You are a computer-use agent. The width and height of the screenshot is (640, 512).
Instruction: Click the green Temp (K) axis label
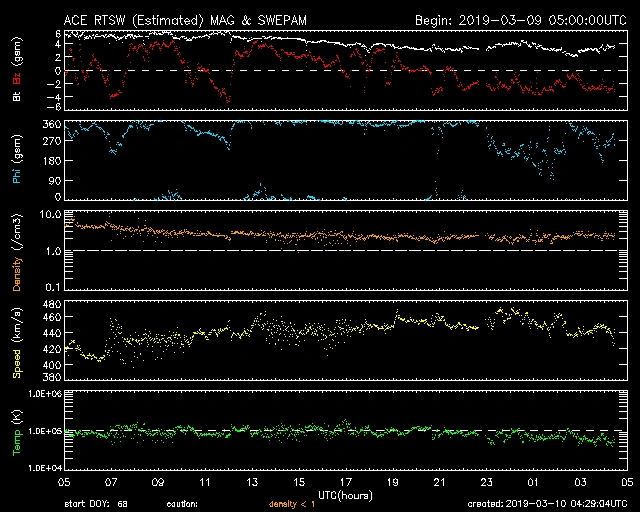coord(16,430)
